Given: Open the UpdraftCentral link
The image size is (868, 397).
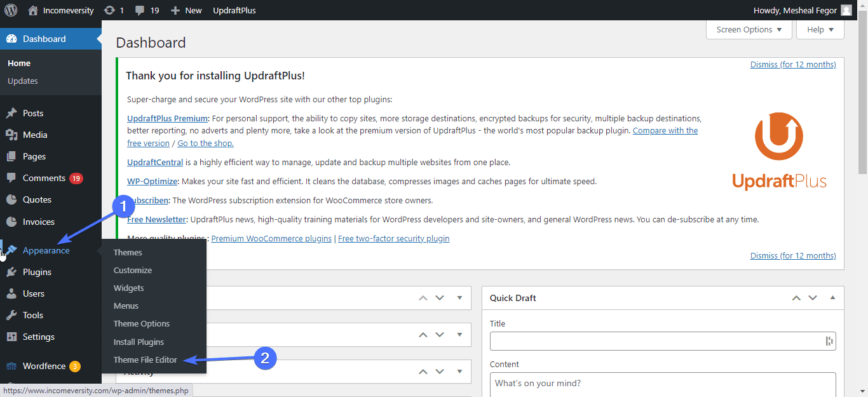Looking at the screenshot, I should tap(155, 162).
